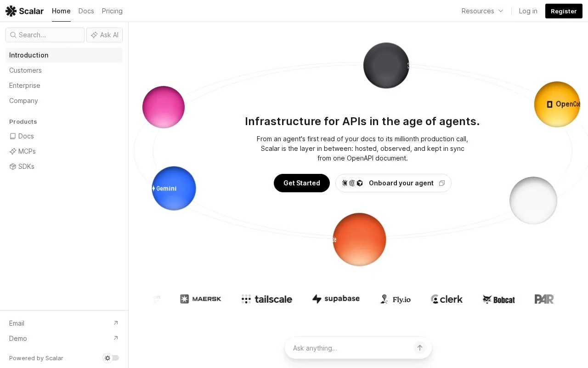Click the Supabase logo

click(336, 299)
